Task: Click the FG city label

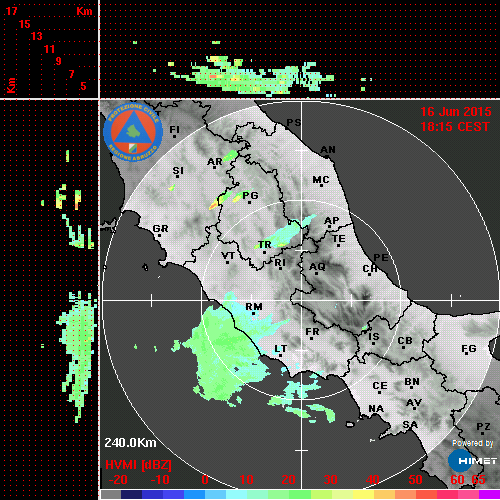Action: [469, 349]
